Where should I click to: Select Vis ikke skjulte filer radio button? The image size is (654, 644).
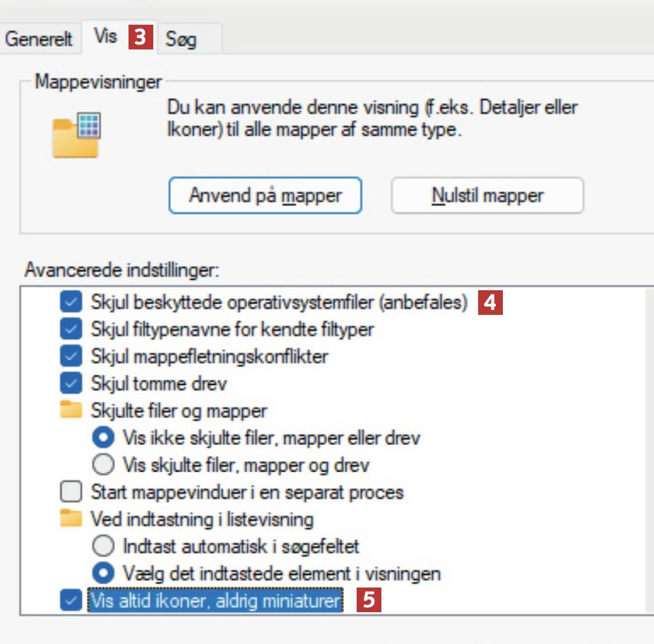(104, 438)
